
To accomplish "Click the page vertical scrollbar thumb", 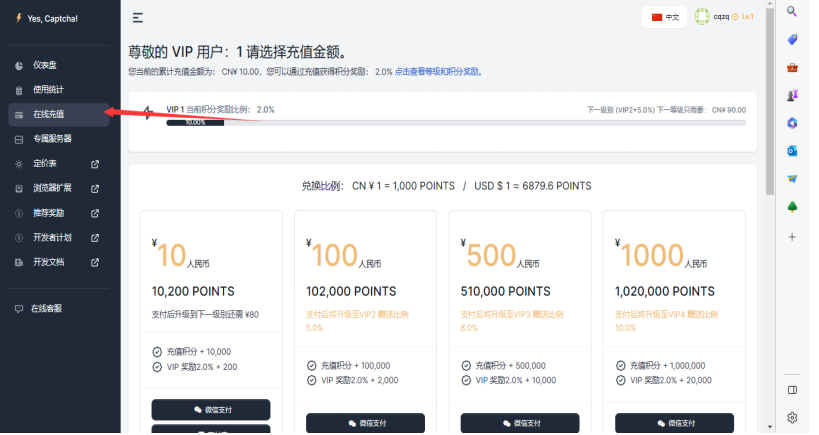I will 770,102.
